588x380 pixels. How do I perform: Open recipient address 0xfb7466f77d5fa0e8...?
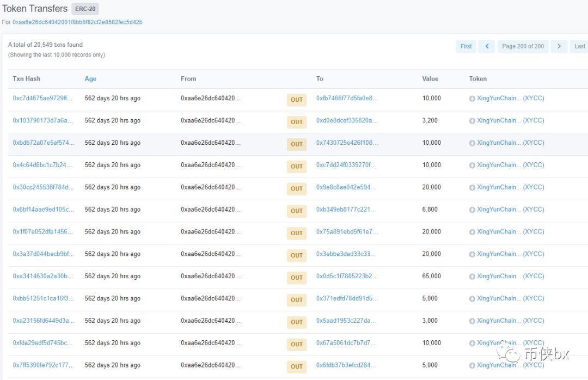[x=347, y=99]
